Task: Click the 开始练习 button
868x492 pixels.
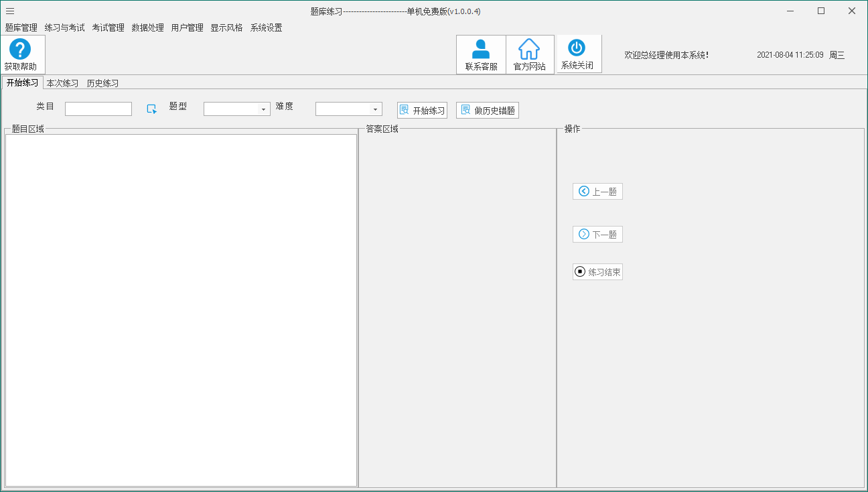Action: click(x=422, y=111)
